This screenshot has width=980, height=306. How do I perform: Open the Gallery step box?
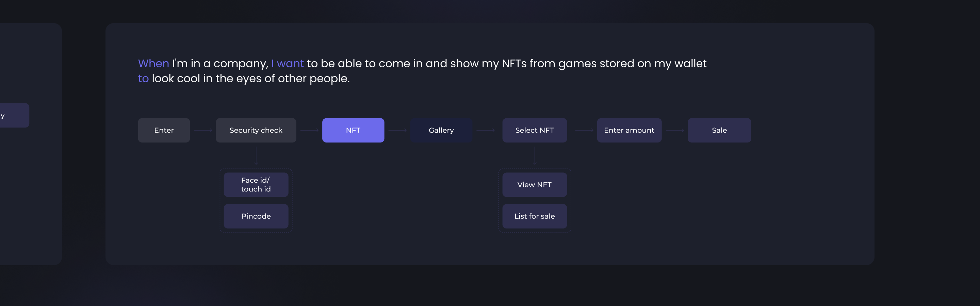point(441,130)
